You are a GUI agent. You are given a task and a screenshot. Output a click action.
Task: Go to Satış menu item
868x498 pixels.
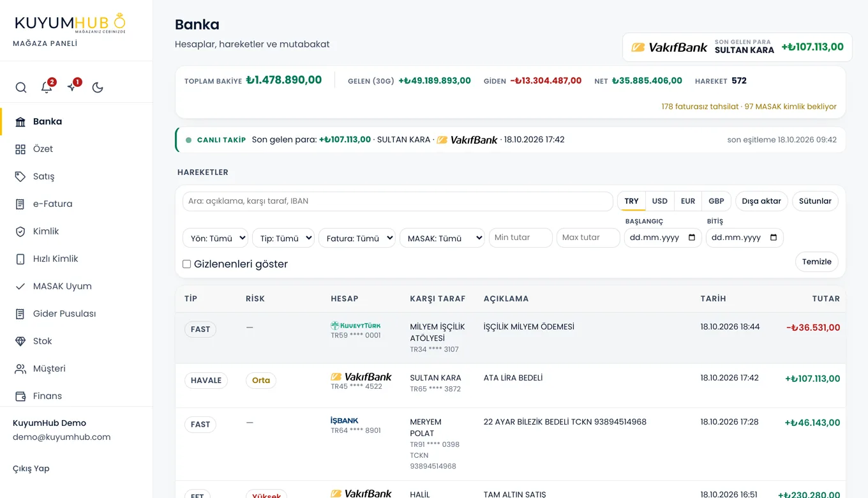76,176
